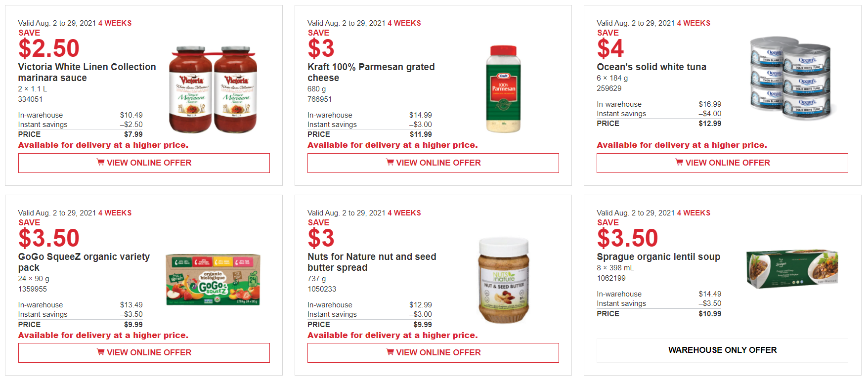This screenshot has height=382, width=868.
Task: Click cart icon in Kraft Parmesan offer button
Action: (390, 162)
